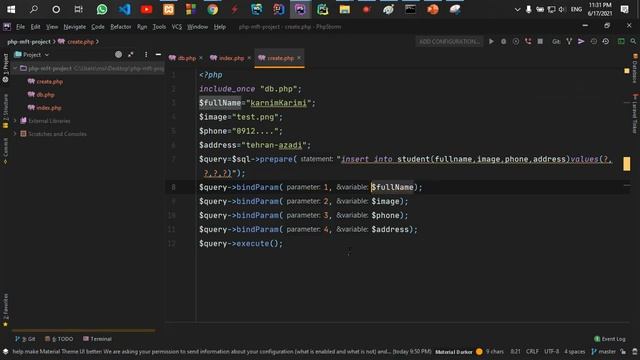Click the inspection warning indicator at top right
Image resolution: width=640 pixels, height=360 pixels.
pyautogui.click(x=627, y=71)
